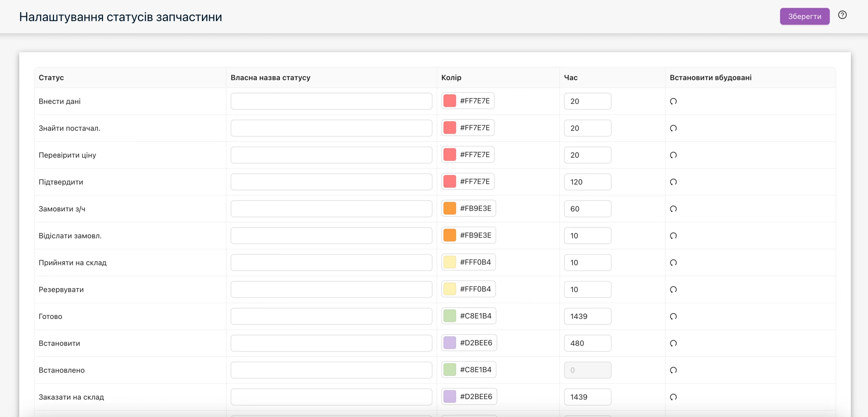Click time field of Відіслати замовл.
This screenshot has height=417, width=868.
(x=588, y=235)
